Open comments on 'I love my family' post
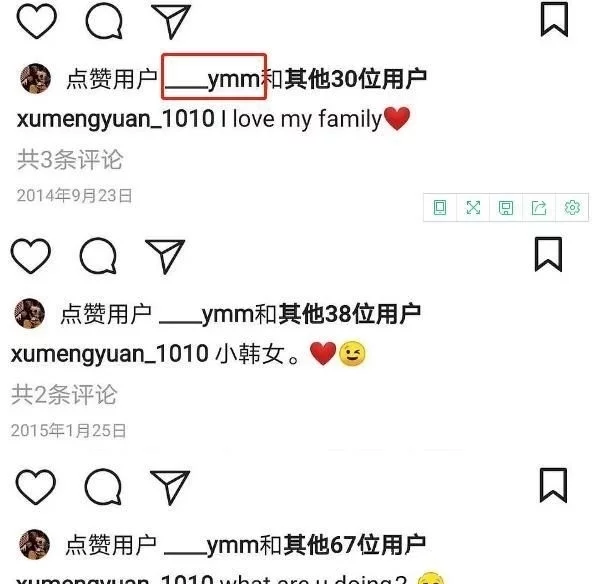The image size is (608, 584). (x=104, y=22)
